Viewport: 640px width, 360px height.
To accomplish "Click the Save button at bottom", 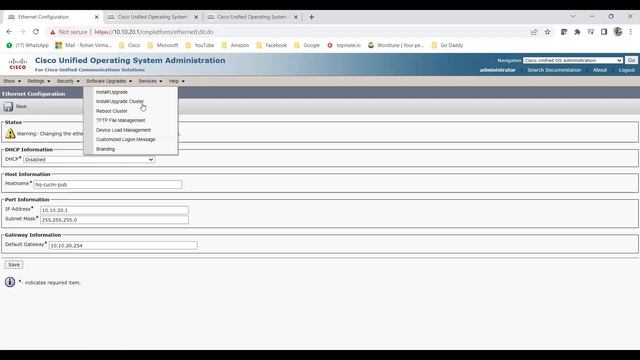I will [x=14, y=264].
